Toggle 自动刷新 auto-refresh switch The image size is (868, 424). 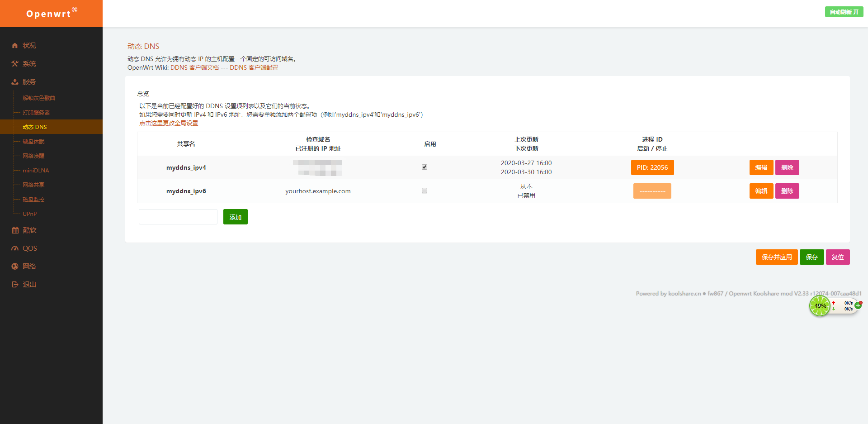coord(844,12)
